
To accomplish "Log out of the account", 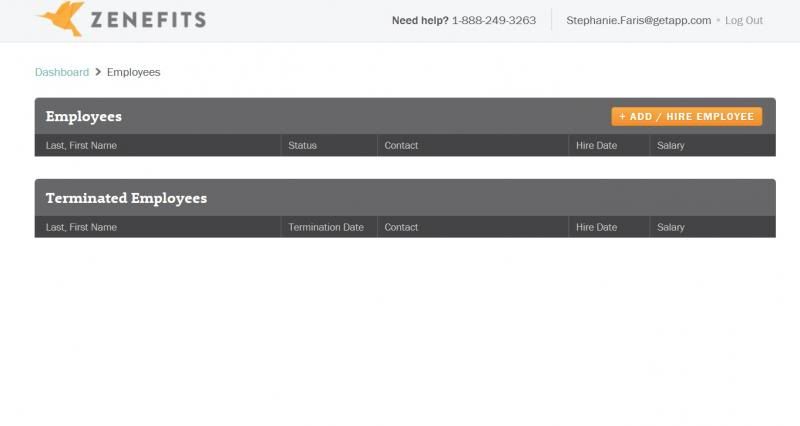I will click(x=744, y=20).
